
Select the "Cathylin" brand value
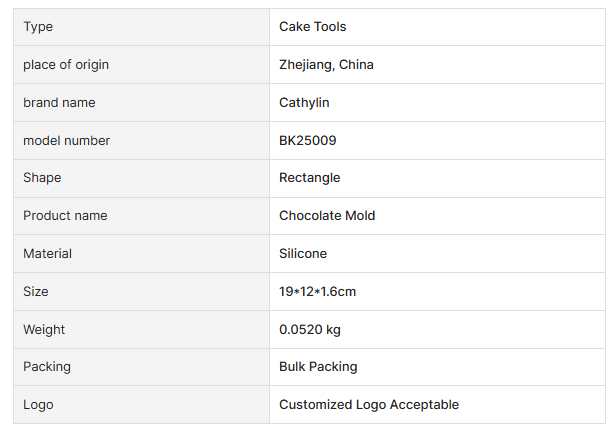(x=304, y=103)
